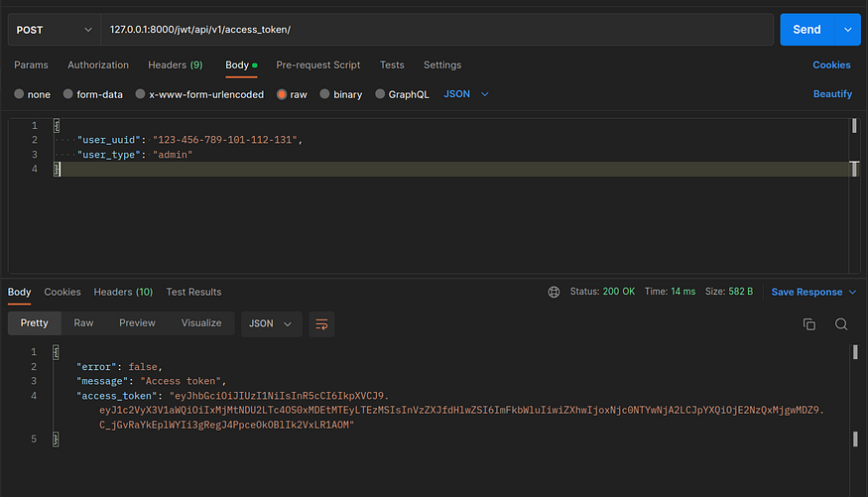Switch to the request Body tab
868x497 pixels.
(x=241, y=65)
